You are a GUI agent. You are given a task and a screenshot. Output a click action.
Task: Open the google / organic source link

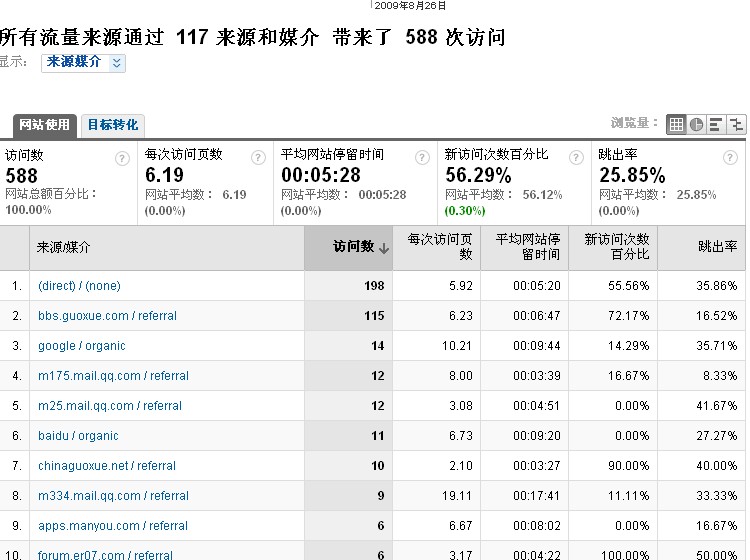coord(82,346)
